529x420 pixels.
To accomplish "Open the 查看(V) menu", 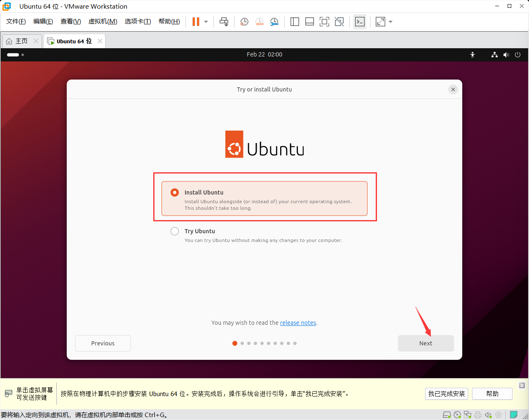I will coord(71,21).
